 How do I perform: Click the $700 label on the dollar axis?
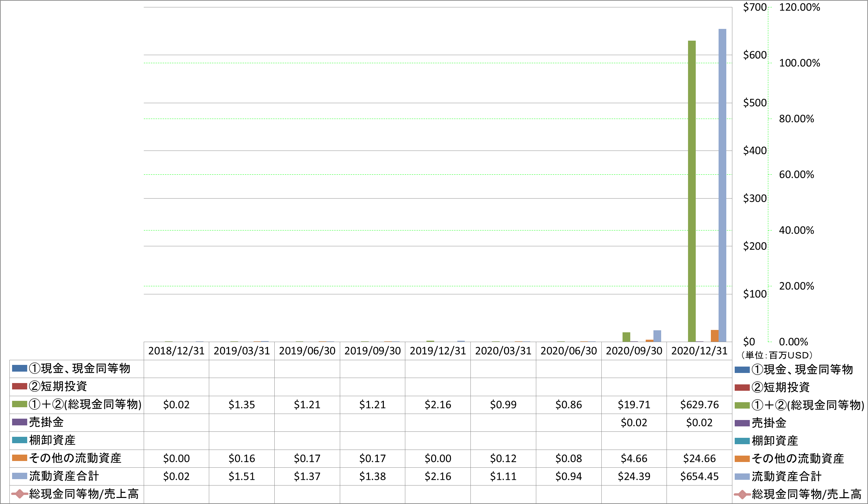(x=755, y=7)
